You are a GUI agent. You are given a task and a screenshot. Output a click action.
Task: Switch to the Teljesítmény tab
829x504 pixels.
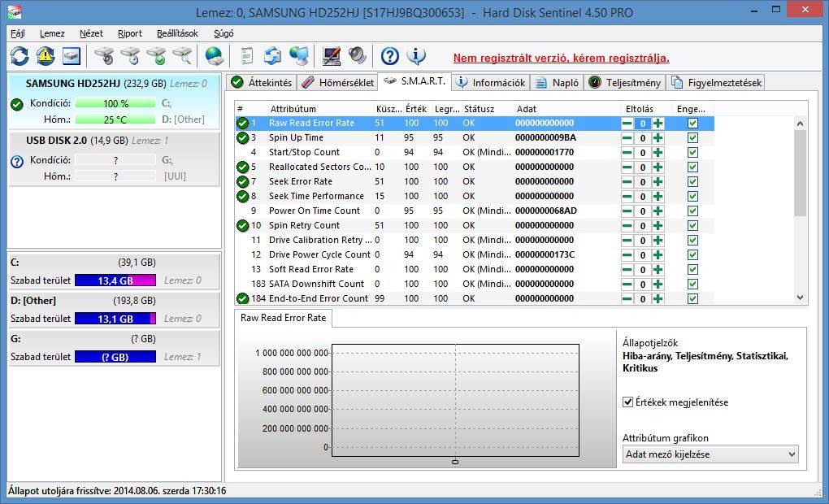tap(624, 82)
